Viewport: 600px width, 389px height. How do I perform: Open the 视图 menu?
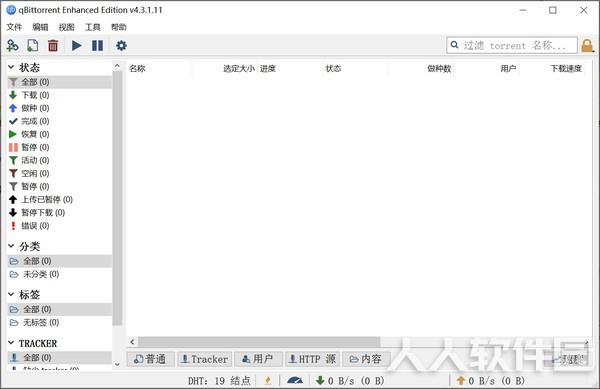(66, 27)
